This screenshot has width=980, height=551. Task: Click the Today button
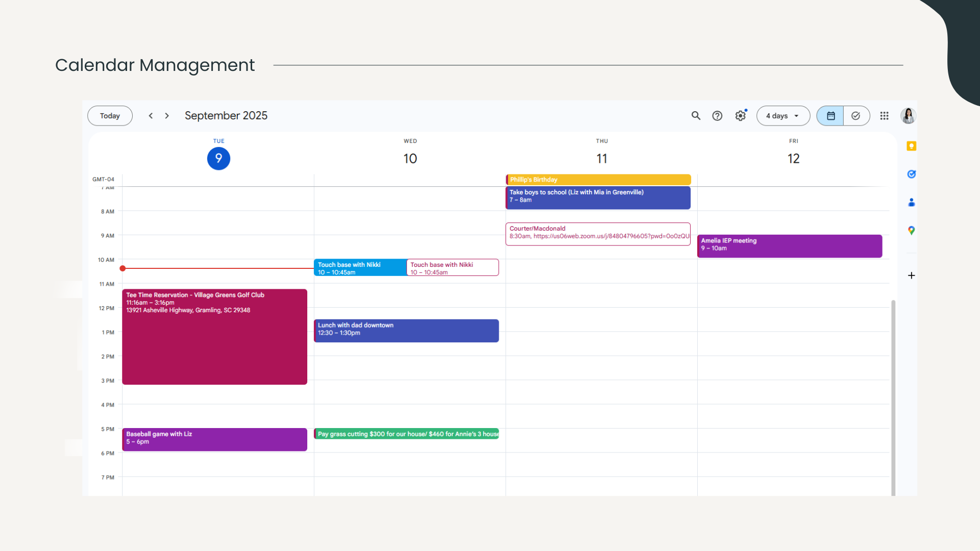[110, 116]
